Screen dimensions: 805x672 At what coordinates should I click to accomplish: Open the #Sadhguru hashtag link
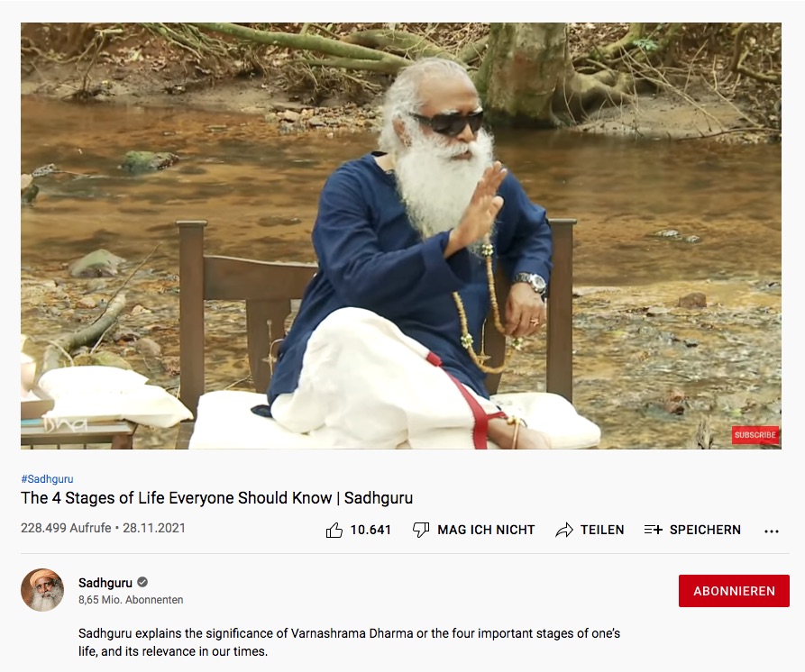click(47, 479)
